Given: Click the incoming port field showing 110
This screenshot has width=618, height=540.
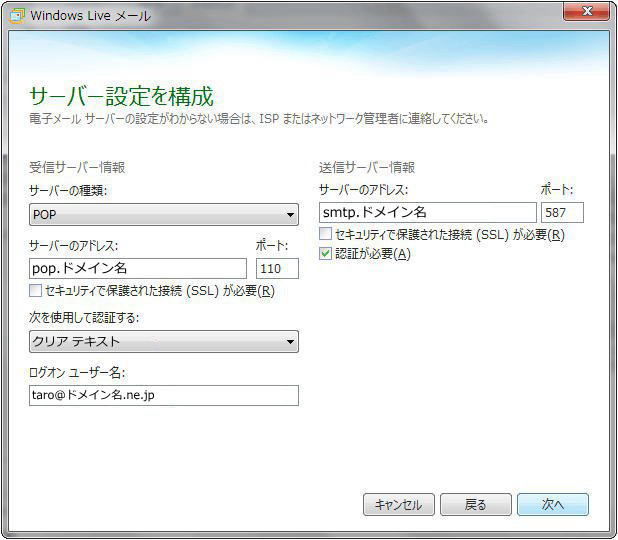Looking at the screenshot, I should [x=277, y=269].
